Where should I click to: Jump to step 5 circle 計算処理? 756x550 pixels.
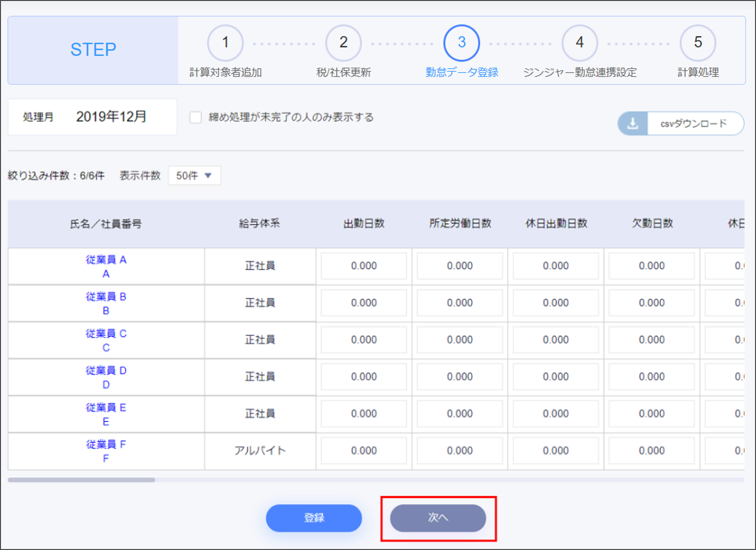coord(698,43)
